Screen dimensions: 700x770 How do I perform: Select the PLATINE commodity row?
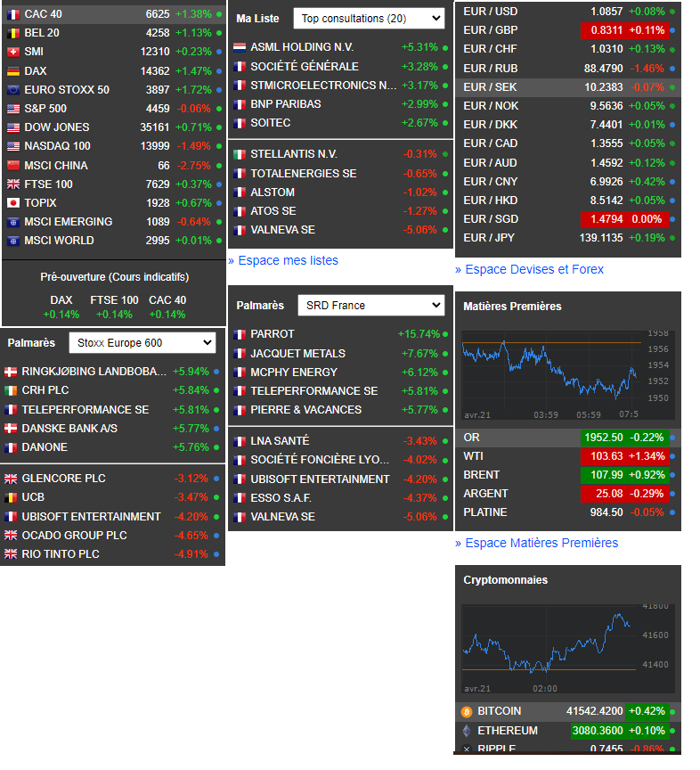click(568, 512)
